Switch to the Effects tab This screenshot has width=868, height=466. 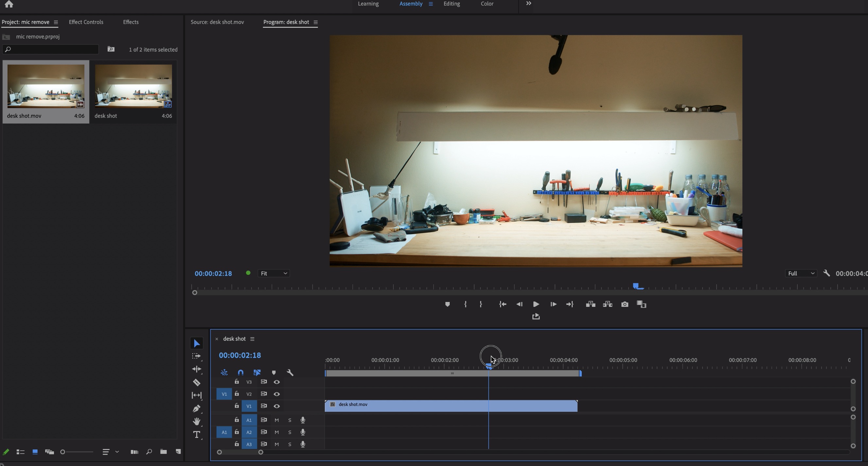130,22
